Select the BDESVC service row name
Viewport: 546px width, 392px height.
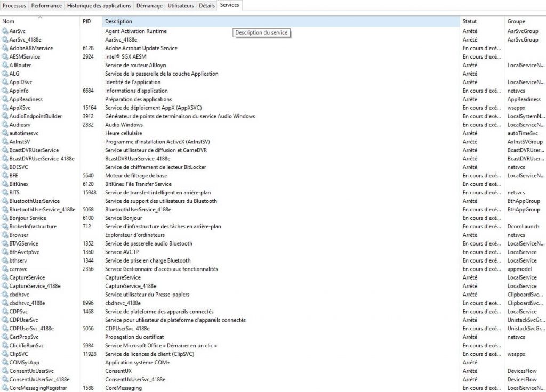tap(19, 167)
